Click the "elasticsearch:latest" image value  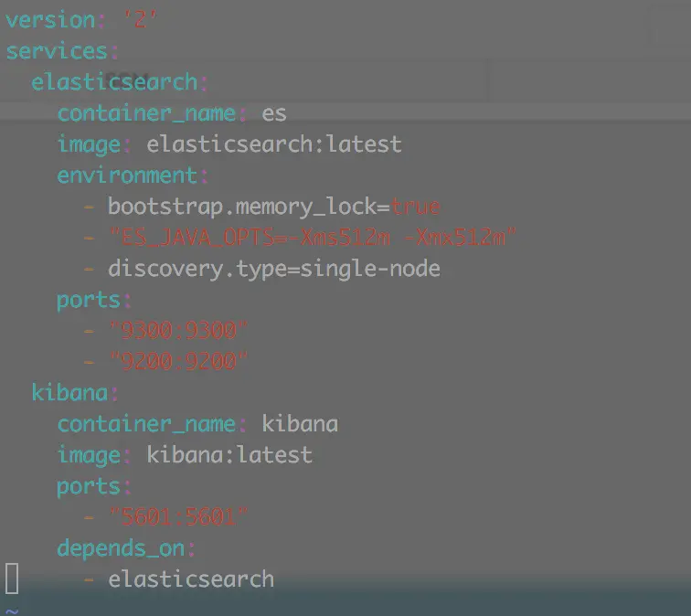[274, 144]
